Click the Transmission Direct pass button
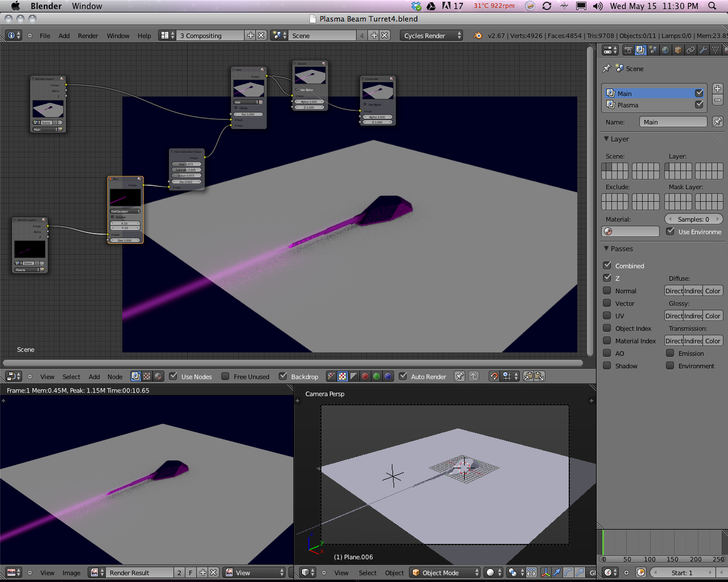The width and height of the screenshot is (728, 582). pos(674,340)
